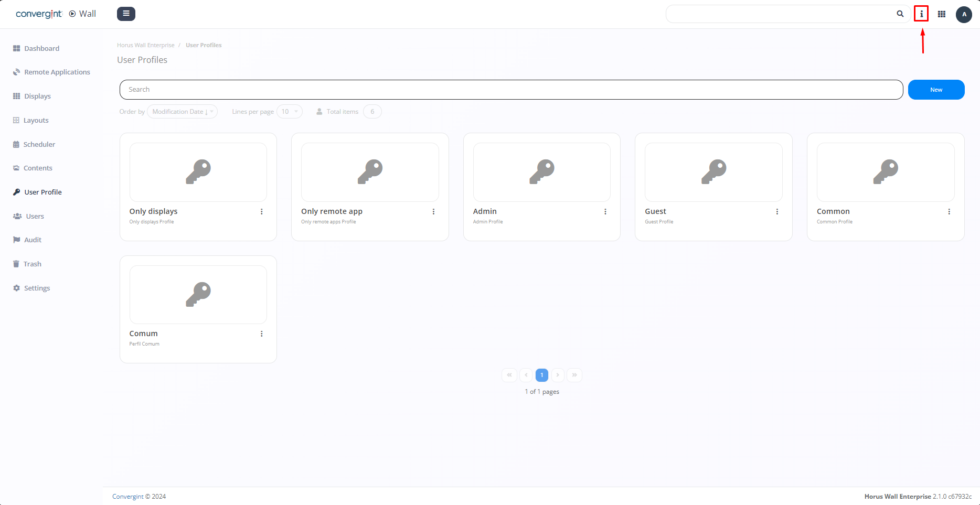980x505 pixels.
Task: Open the Scheduler sidebar item
Action: tap(39, 144)
